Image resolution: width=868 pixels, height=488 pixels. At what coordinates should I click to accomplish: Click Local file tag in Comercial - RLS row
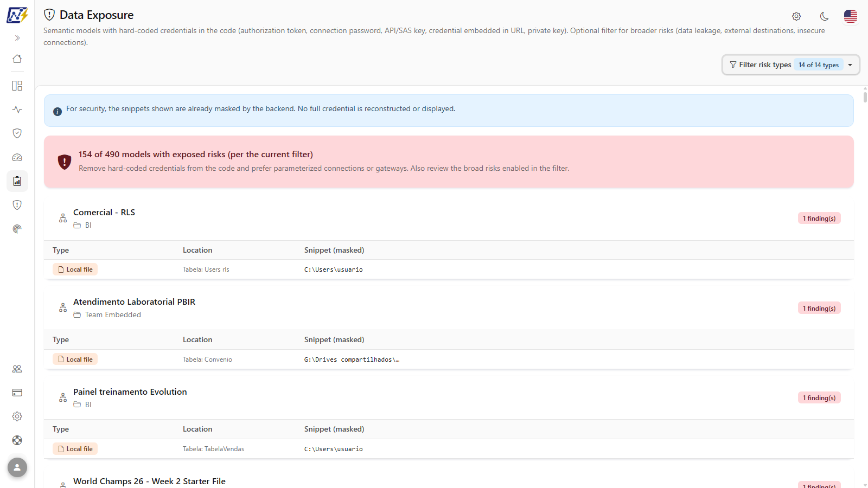click(75, 269)
